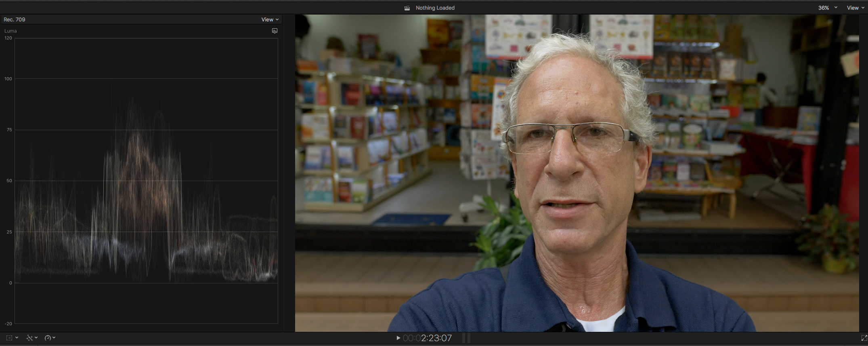Screen dimensions: 868x346
Task: Click the 'Nothing Loaded' title text
Action: coord(435,8)
